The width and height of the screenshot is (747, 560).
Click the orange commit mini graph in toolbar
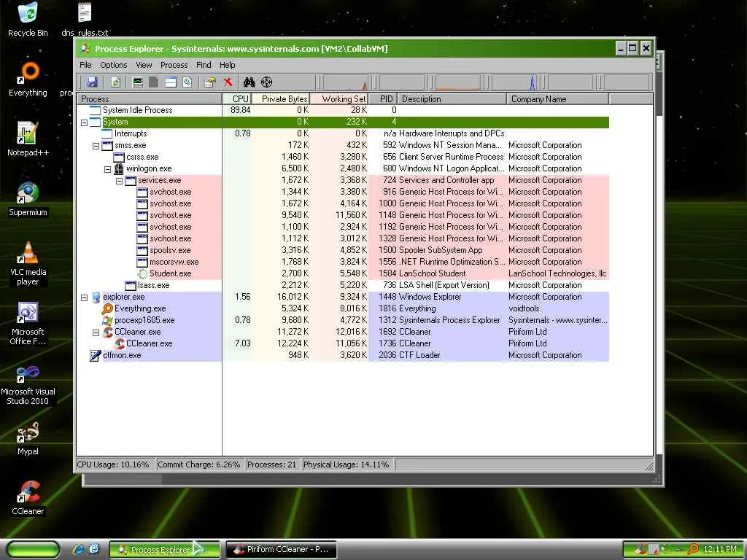pyautogui.click(x=457, y=82)
